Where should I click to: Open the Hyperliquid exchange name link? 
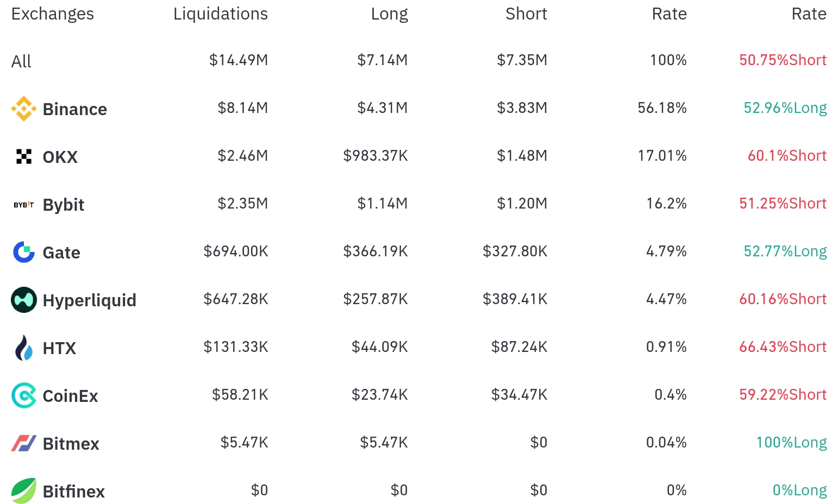90,300
